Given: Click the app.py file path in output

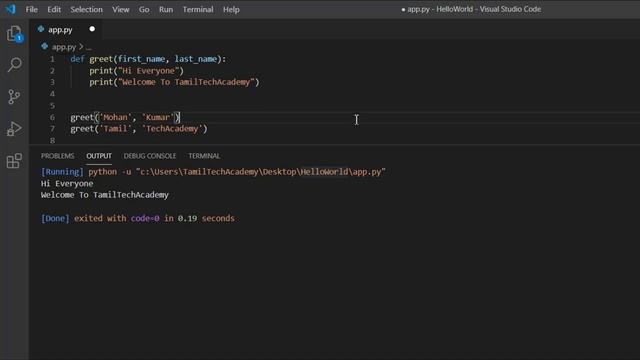Looking at the screenshot, I should coord(261,172).
